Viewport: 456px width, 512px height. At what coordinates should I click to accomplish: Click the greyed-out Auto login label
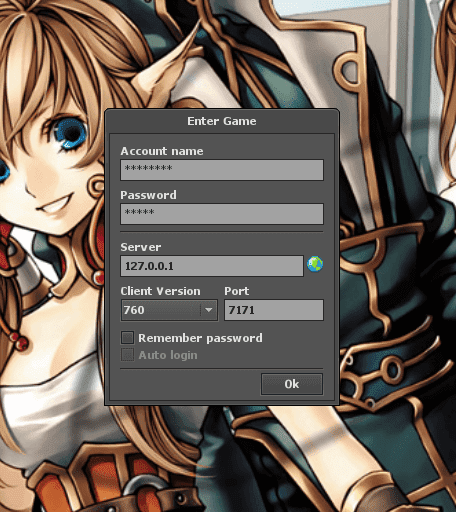coord(168,355)
